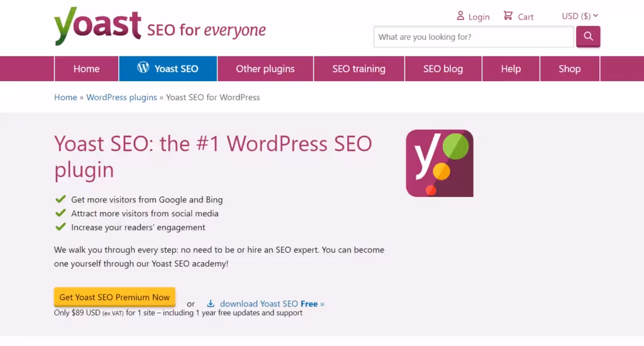Click download Yoast SEO Free link
Viewport: 644px width, 346px height.
coord(272,304)
